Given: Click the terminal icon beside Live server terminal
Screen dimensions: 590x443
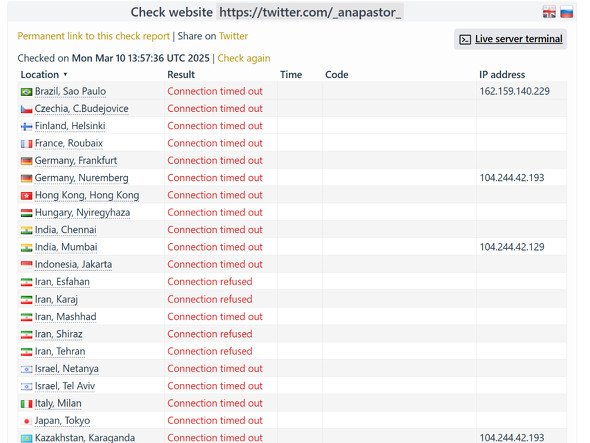Looking at the screenshot, I should tap(465, 39).
